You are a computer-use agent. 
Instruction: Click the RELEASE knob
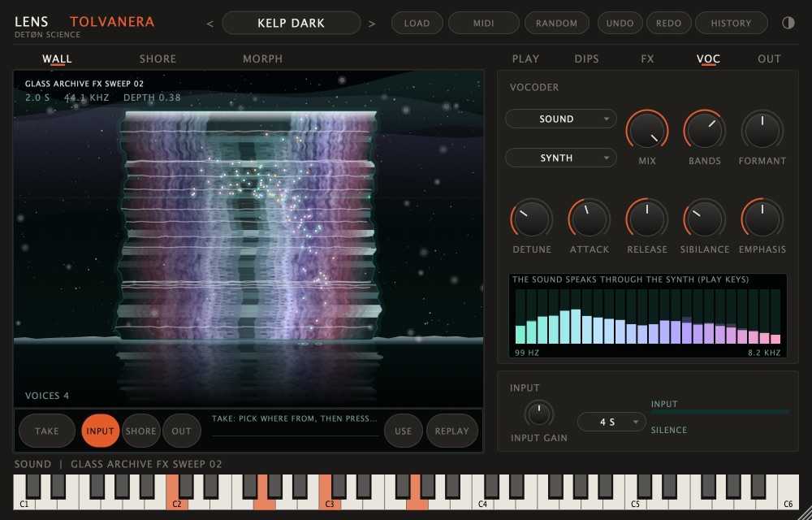click(x=647, y=219)
